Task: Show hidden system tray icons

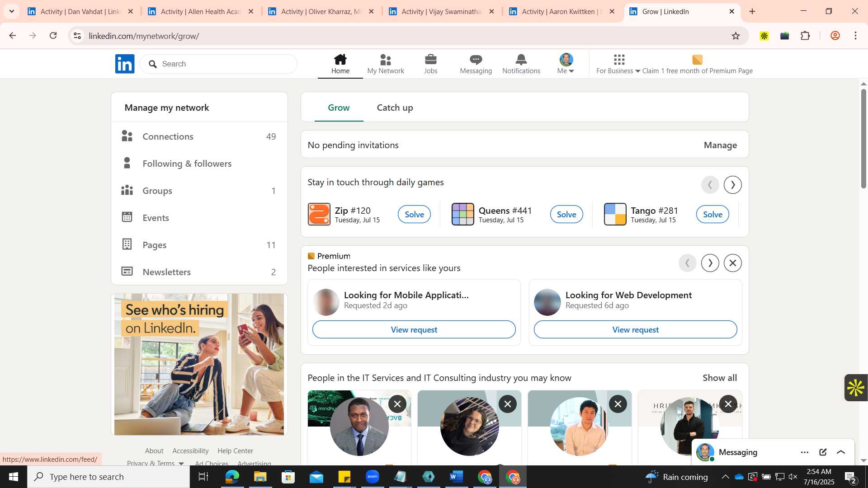Action: tap(725, 477)
